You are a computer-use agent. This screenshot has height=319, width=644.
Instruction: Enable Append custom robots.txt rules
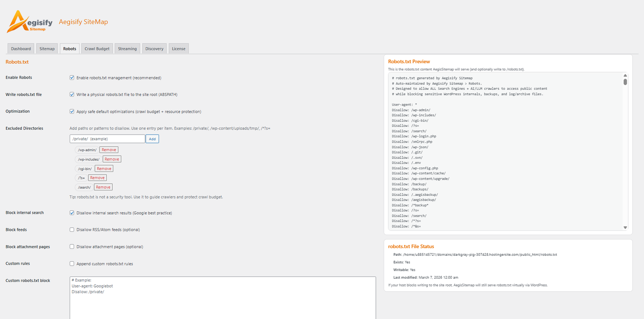click(x=72, y=264)
